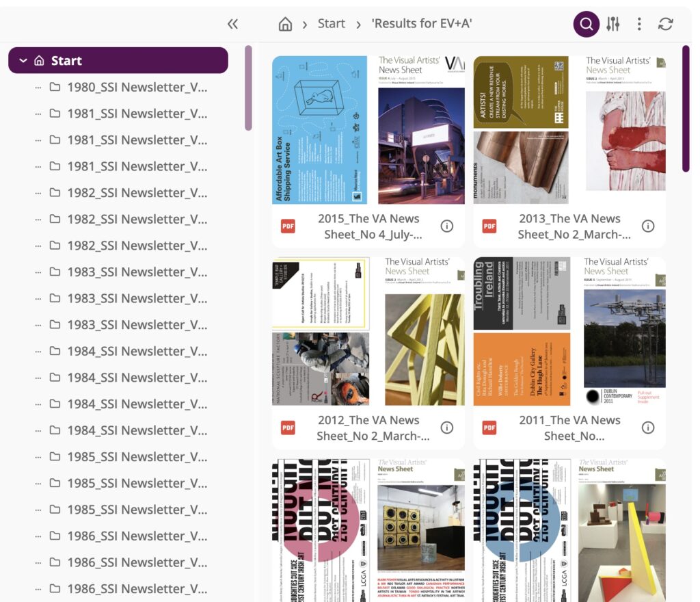Select the Start root item in the tree

click(118, 60)
